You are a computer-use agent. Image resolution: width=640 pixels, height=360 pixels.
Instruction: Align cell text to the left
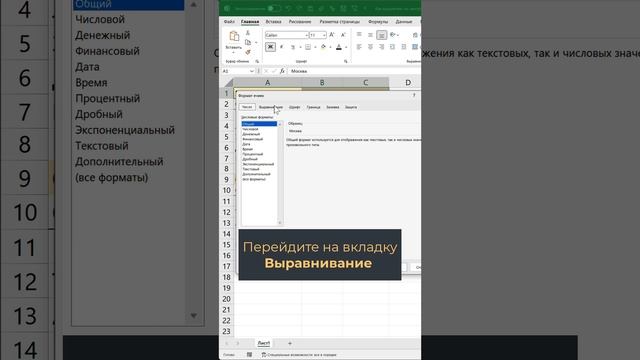[359, 47]
